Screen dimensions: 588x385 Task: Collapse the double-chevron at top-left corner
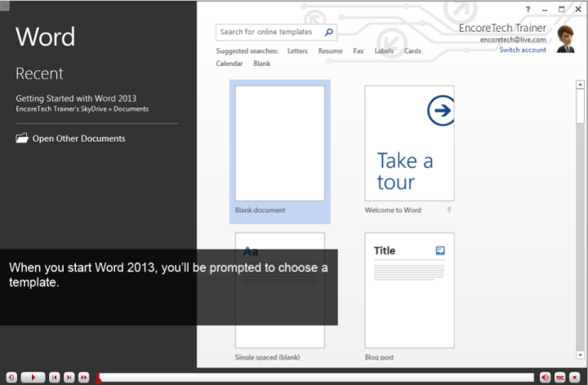(x=5, y=6)
